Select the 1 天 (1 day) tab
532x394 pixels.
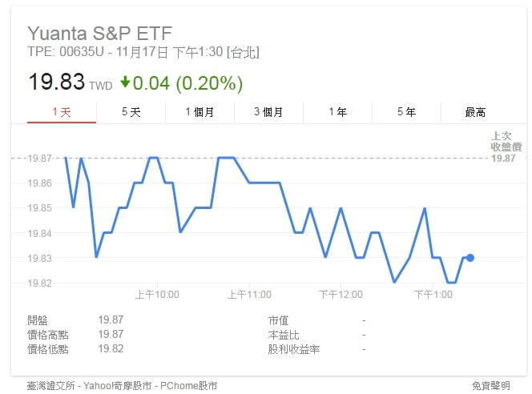(x=62, y=113)
